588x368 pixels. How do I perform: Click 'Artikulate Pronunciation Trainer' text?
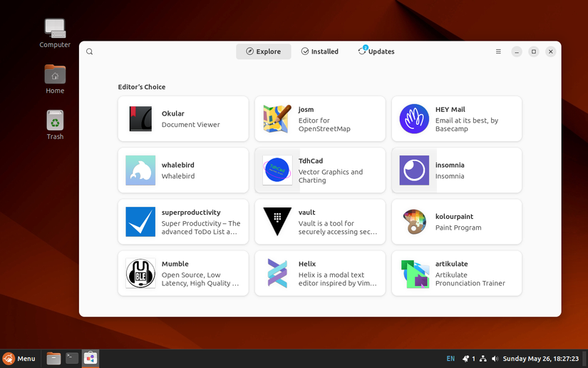click(470, 279)
